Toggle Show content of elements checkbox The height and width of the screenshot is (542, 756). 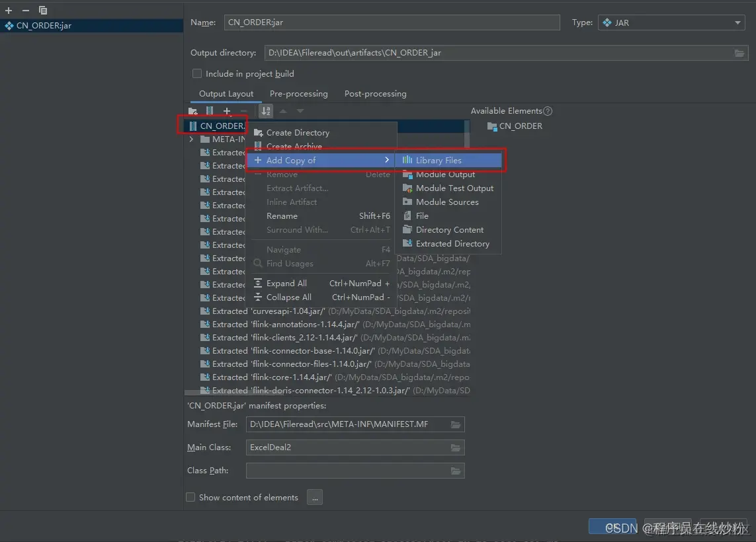tap(191, 497)
